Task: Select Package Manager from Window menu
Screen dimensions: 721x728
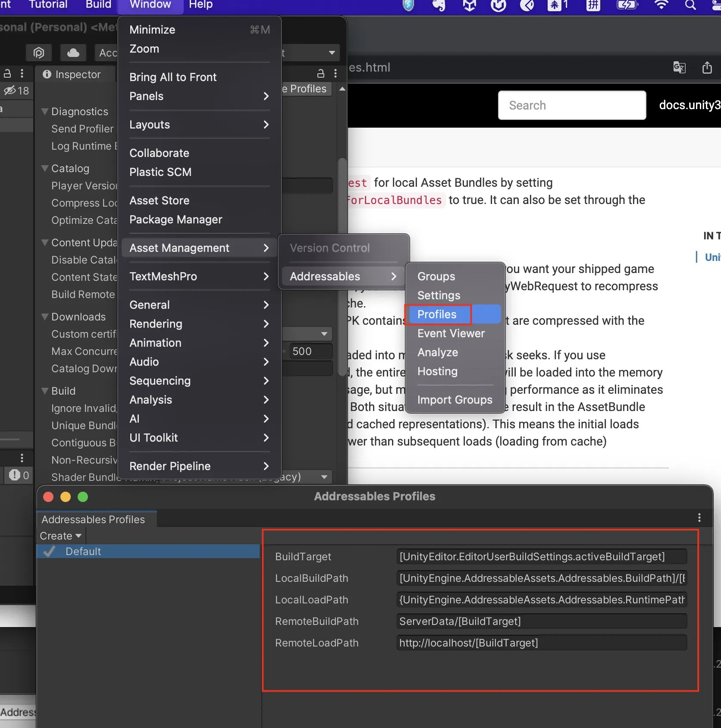Action: tap(200, 220)
